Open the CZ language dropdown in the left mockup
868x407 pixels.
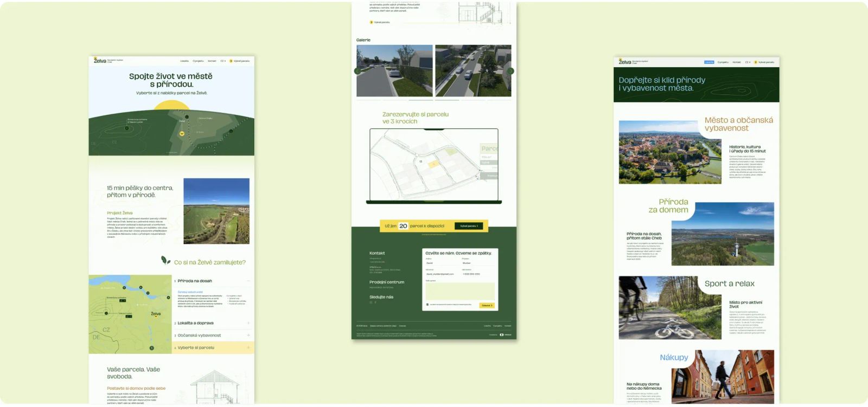click(x=223, y=61)
